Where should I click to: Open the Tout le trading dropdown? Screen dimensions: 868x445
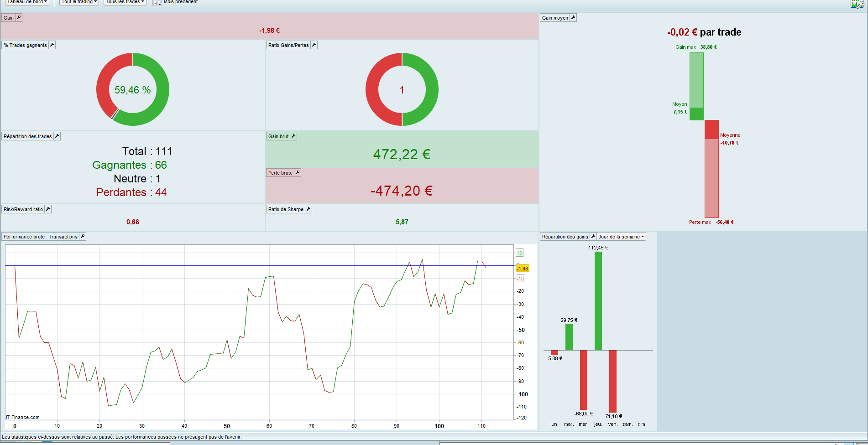79,2
